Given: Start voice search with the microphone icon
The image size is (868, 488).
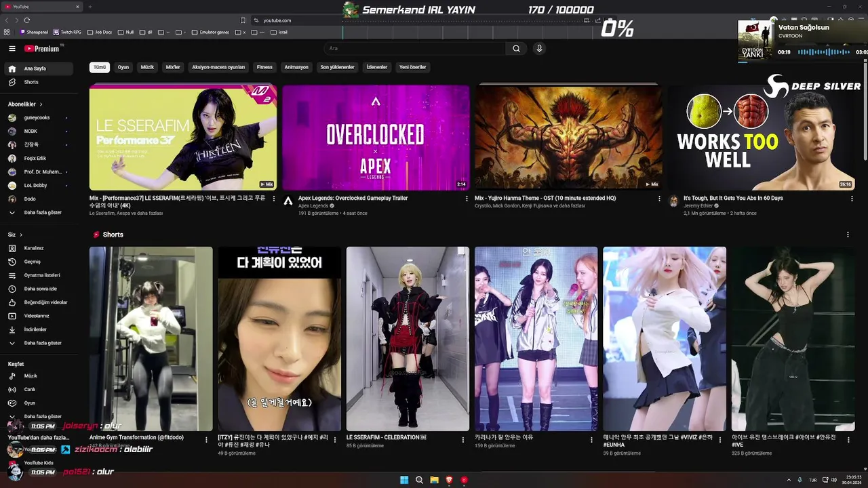Looking at the screenshot, I should pos(539,48).
